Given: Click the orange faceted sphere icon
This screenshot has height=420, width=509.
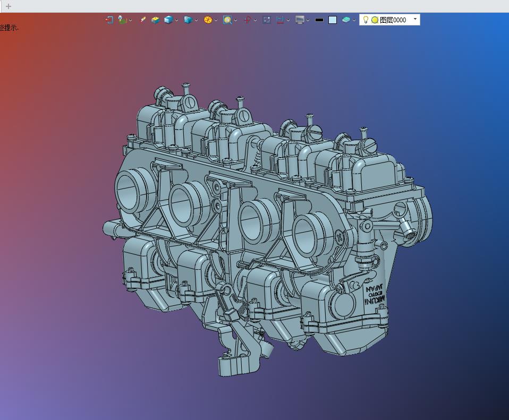Looking at the screenshot, I should point(208,20).
